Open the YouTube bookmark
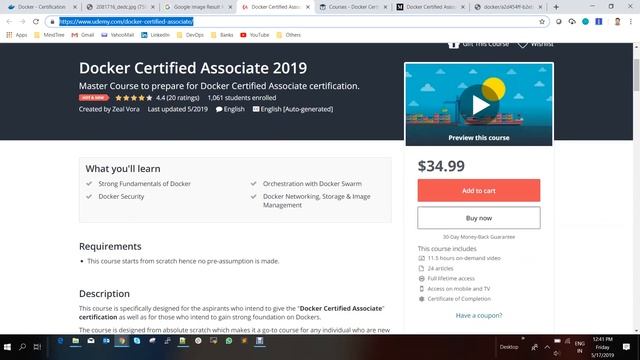Image resolution: width=640 pixels, height=360 pixels. tap(255, 35)
